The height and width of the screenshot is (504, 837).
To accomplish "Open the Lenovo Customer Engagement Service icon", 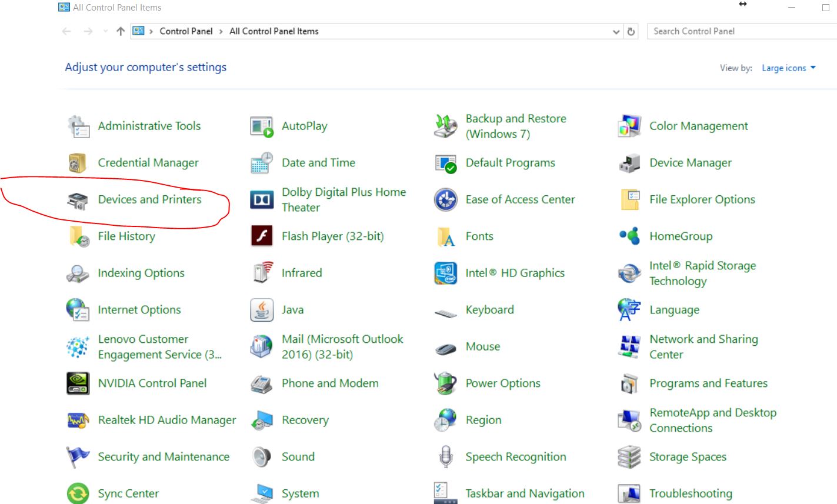I will pos(78,347).
